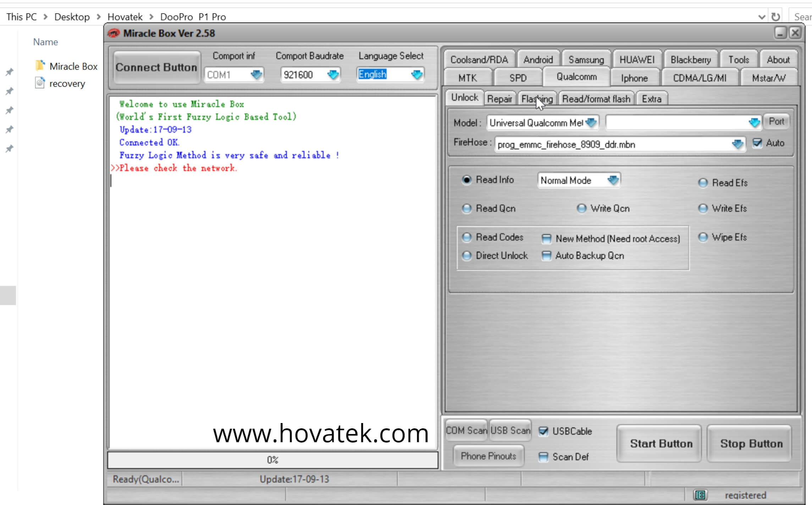812x505 pixels.
Task: Close the Miracle Box window
Action: pos(795,33)
